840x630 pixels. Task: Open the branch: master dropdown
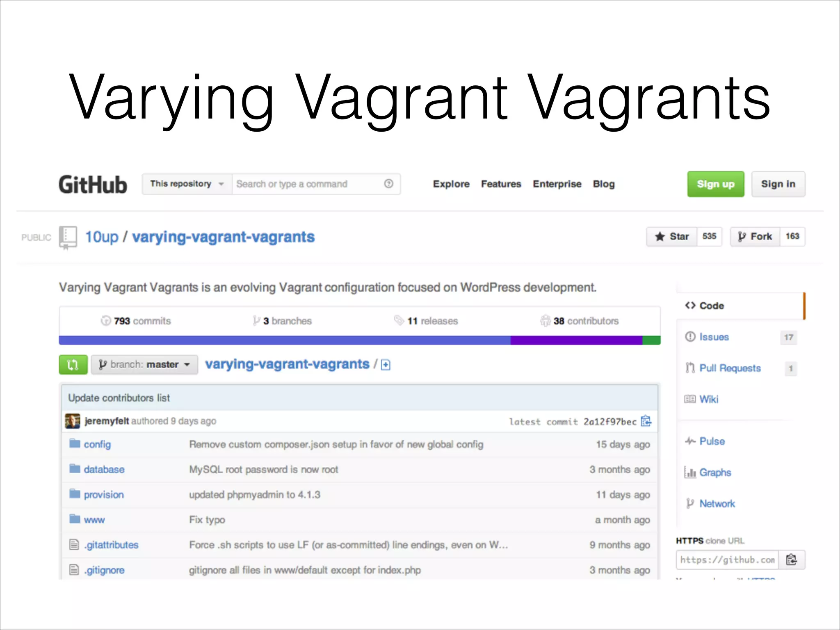click(x=144, y=365)
